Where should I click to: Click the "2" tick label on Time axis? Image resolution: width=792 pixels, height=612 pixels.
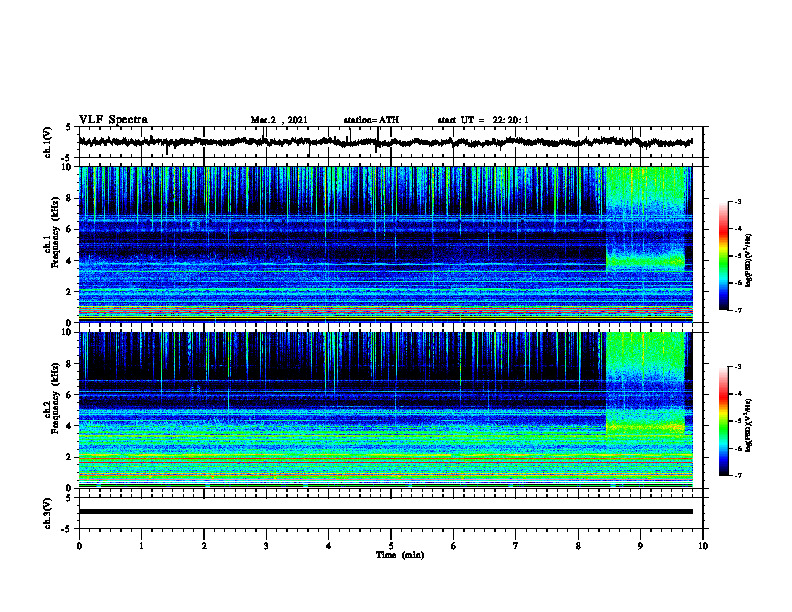pos(204,546)
